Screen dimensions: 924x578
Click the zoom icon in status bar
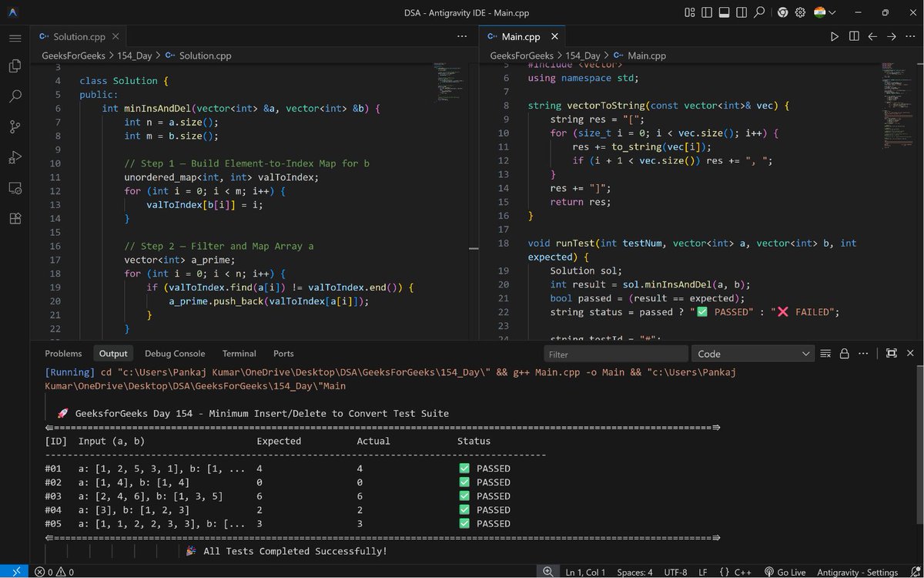(x=547, y=572)
